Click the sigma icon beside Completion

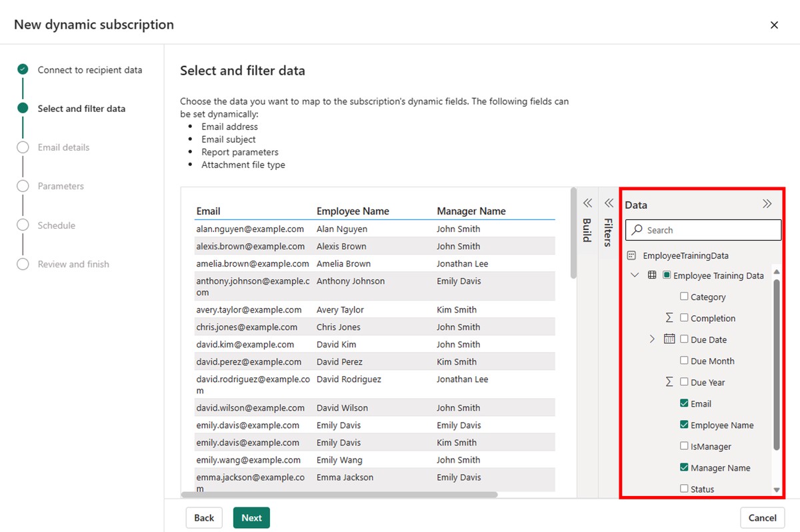(x=669, y=318)
